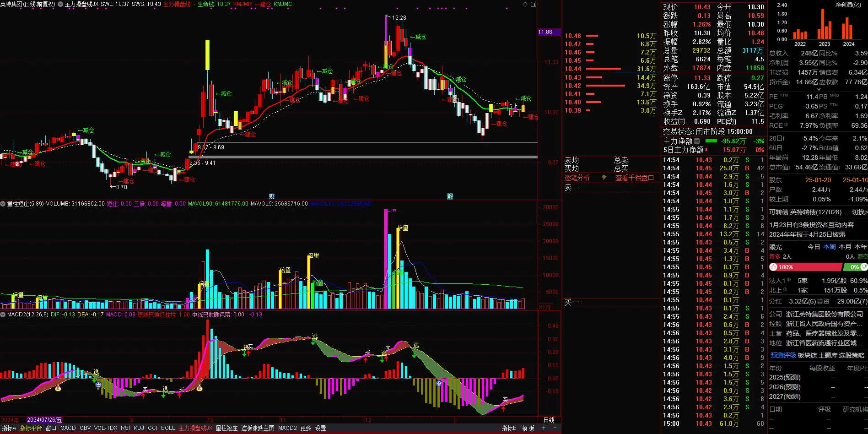868x434 pixels.
Task: Click the minus zoom-out button on bottom bar
Action: 555,428
